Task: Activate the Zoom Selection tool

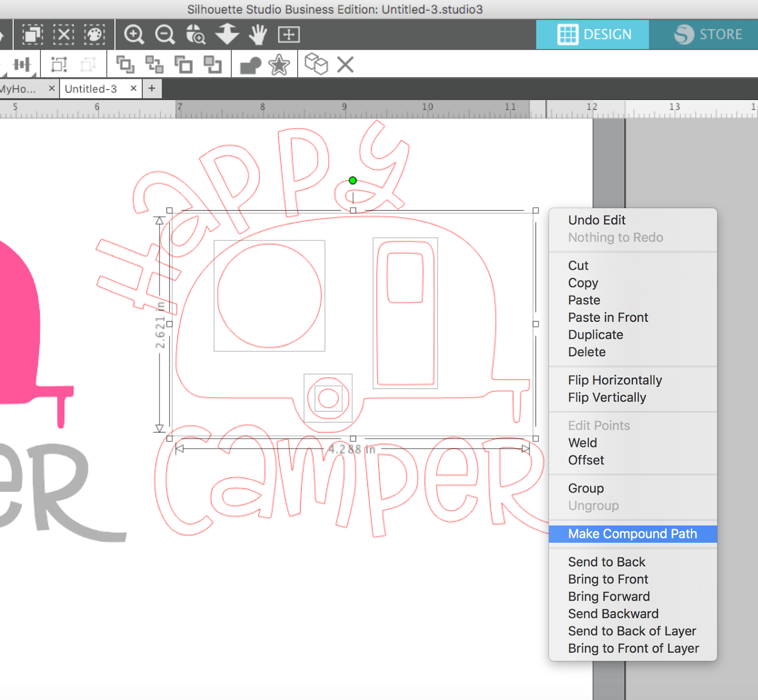Action: pos(196,35)
